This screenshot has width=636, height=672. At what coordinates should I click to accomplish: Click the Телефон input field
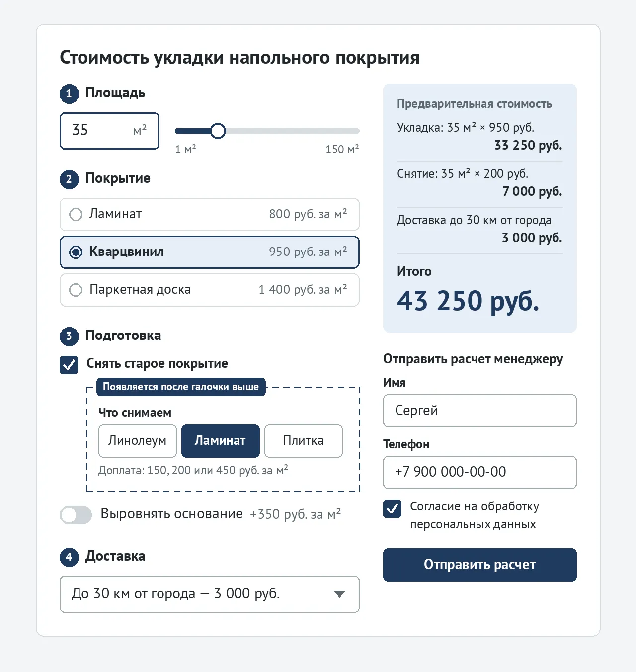(x=479, y=472)
